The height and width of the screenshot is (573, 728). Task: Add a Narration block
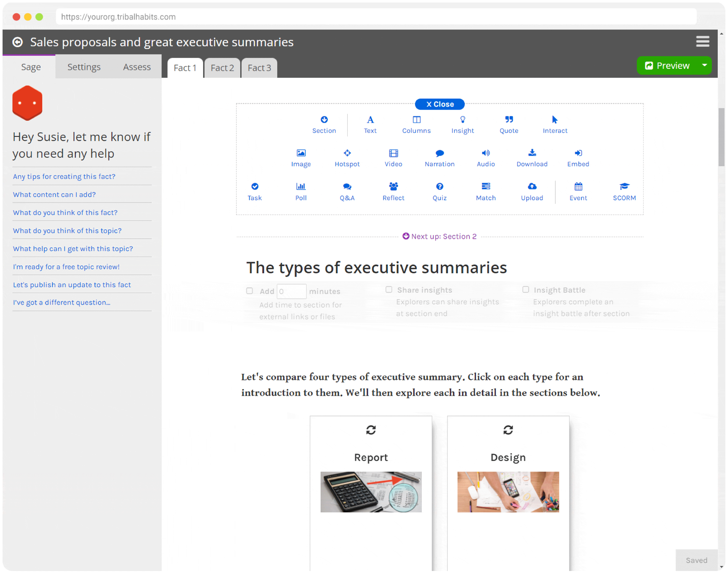439,158
